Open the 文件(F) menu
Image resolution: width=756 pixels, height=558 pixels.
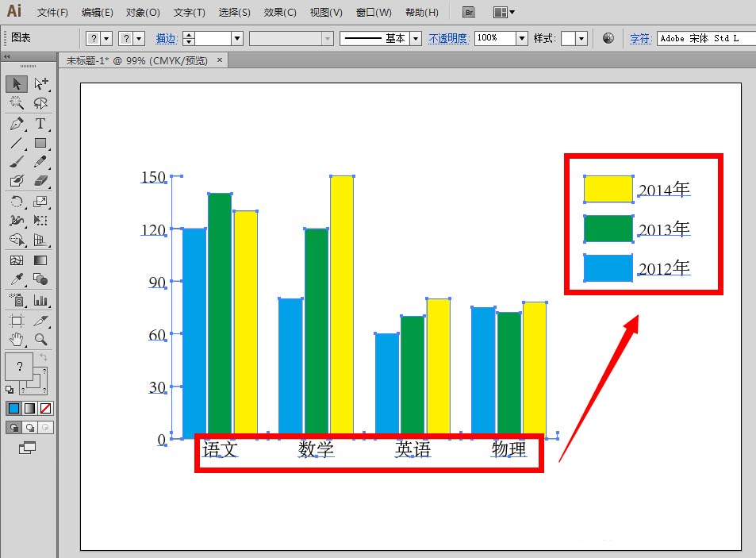point(52,12)
